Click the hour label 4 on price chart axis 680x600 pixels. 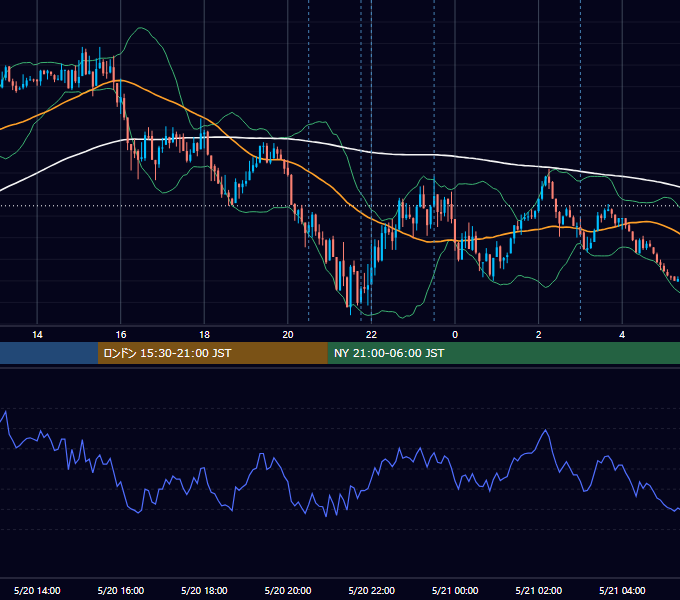(x=622, y=334)
